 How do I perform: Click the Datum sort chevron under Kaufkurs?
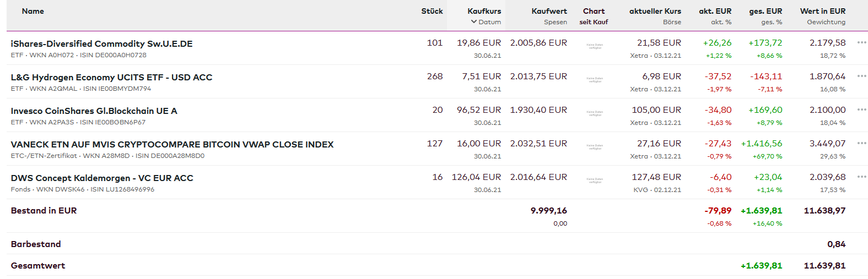tap(474, 22)
